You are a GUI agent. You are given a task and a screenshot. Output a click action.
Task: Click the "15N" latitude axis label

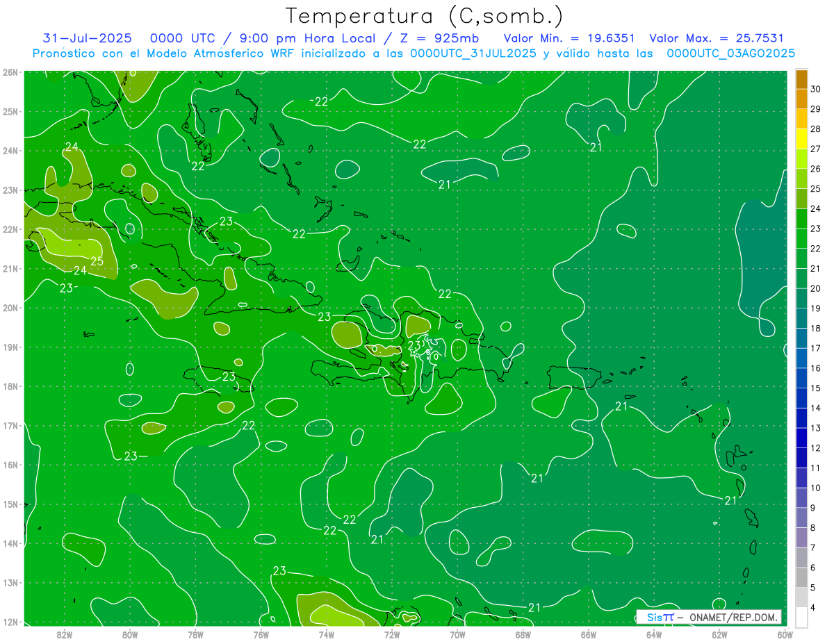pos(10,504)
